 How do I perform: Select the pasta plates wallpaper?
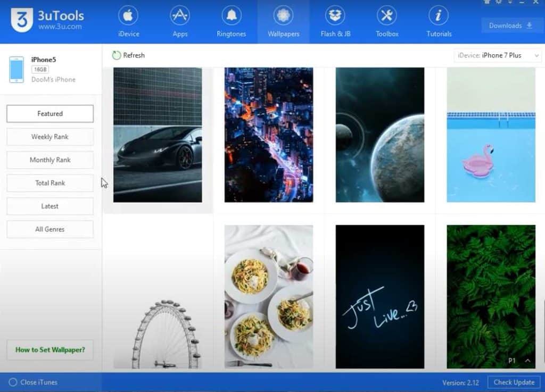pos(269,296)
